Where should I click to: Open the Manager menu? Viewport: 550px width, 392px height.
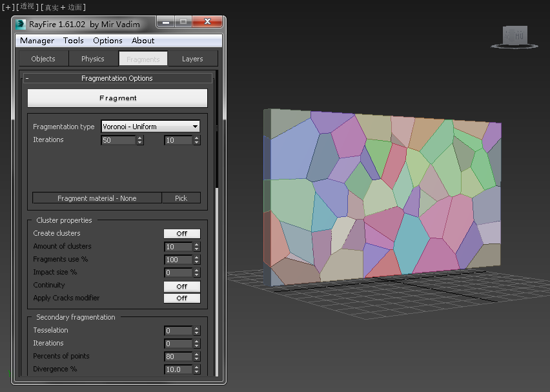(x=37, y=41)
